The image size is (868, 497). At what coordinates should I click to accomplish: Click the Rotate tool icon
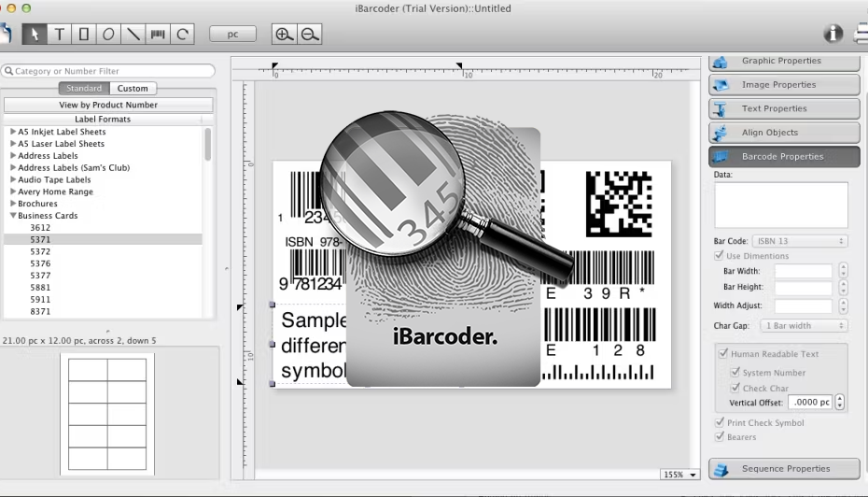(x=183, y=35)
